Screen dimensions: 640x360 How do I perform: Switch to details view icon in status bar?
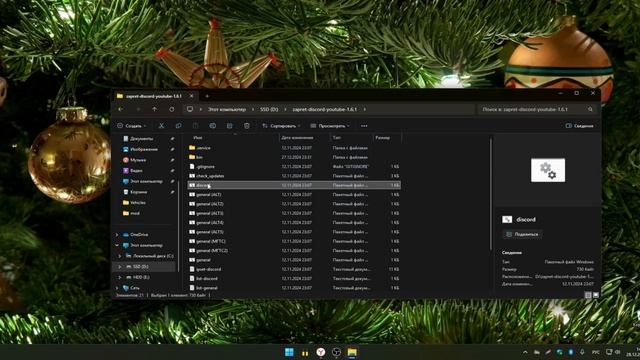point(588,295)
